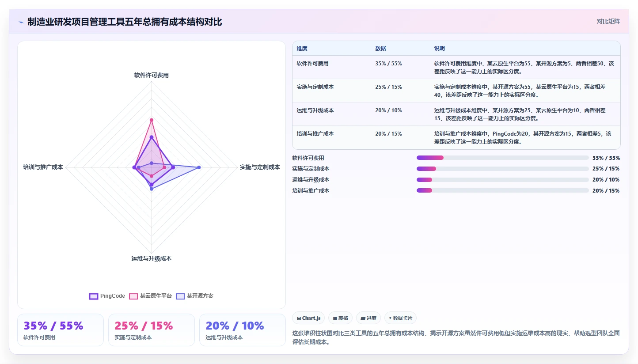Click the 运维与升级成本 progress bar
The image size is (638, 364).
[x=503, y=180]
